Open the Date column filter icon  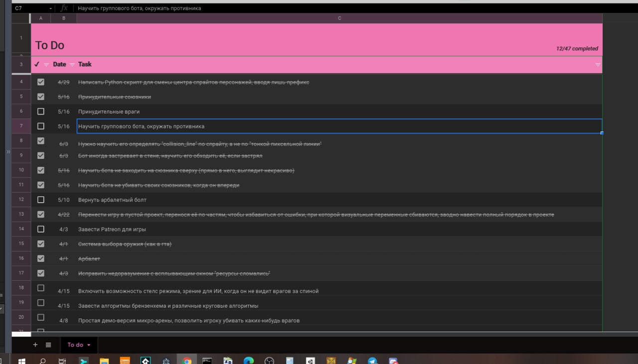(x=72, y=65)
